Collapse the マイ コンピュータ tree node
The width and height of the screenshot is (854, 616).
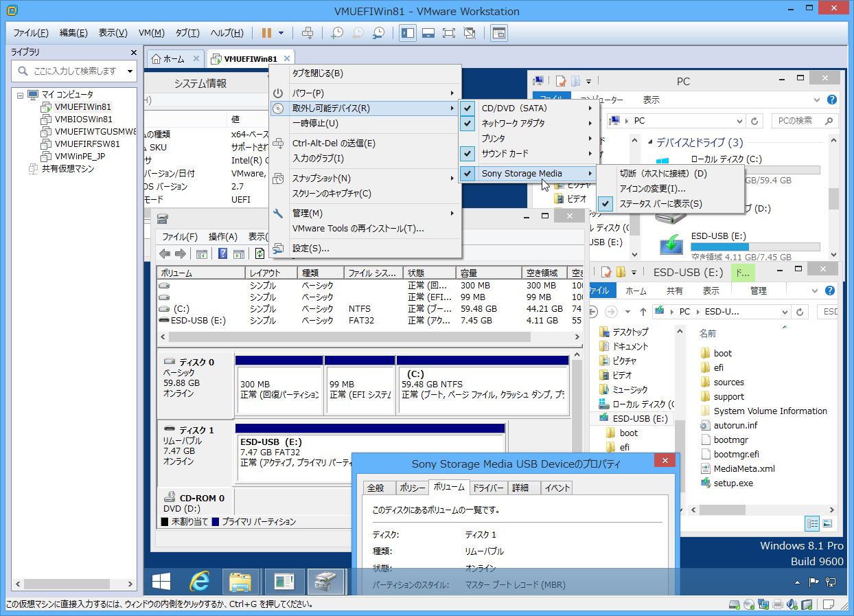(20, 95)
